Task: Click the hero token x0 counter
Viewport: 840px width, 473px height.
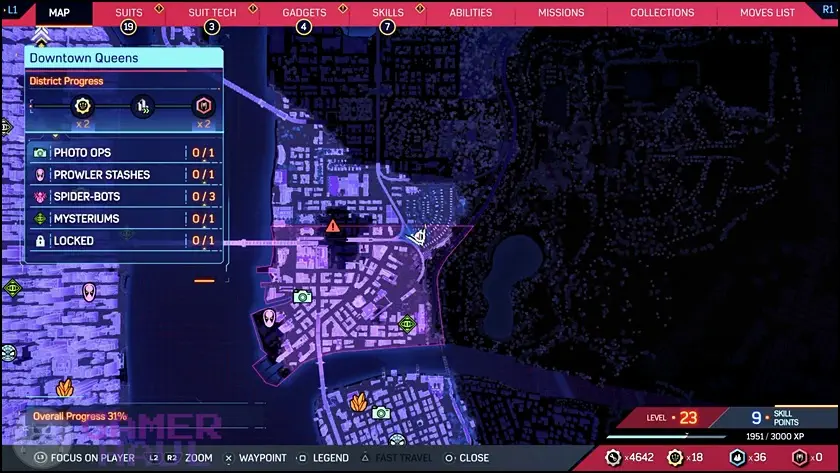Action: pyautogui.click(x=807, y=457)
